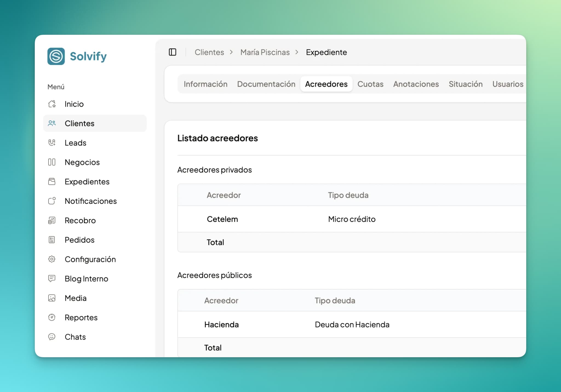Switch to the Cuotas tab
The image size is (561, 392).
click(x=370, y=84)
